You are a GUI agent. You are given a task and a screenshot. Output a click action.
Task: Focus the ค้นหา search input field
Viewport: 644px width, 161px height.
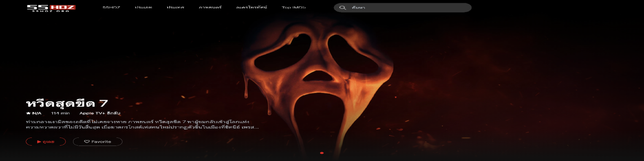(x=402, y=7)
